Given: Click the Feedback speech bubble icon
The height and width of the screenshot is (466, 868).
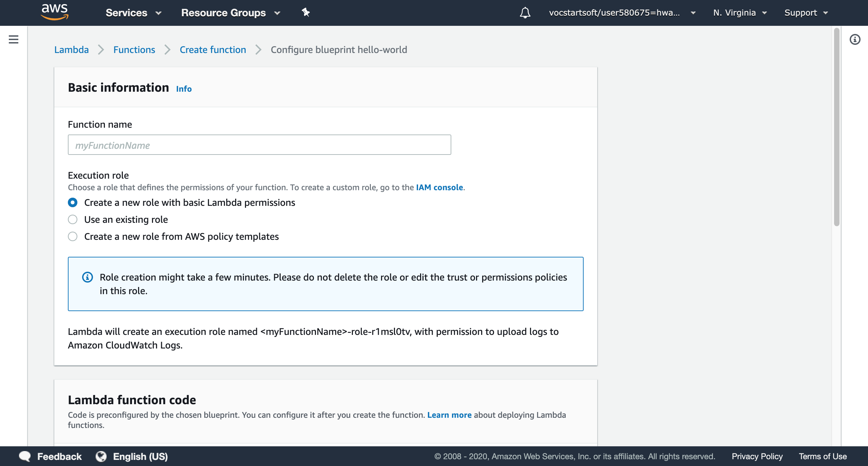Looking at the screenshot, I should tap(25, 456).
